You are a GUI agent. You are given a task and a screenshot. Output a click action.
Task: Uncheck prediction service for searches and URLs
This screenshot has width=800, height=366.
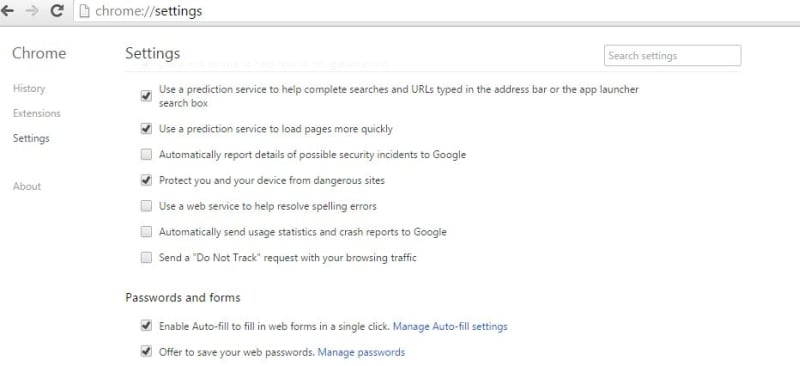coord(146,96)
